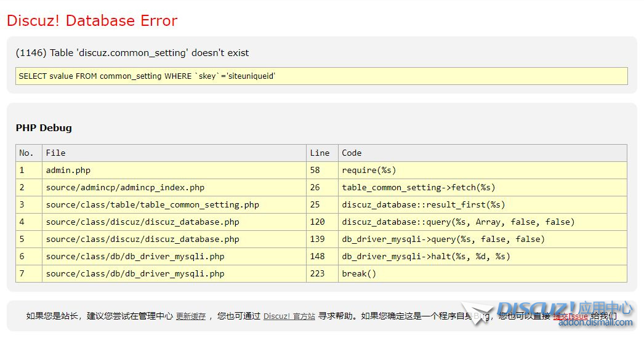Click the PHP Debug heading
Screen dimensions: 644x338
coord(44,127)
